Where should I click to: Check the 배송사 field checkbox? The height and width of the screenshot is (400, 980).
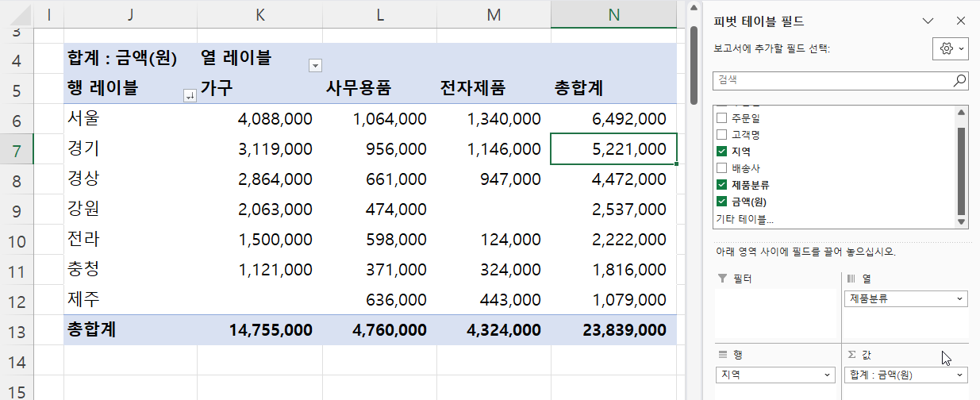pyautogui.click(x=721, y=167)
